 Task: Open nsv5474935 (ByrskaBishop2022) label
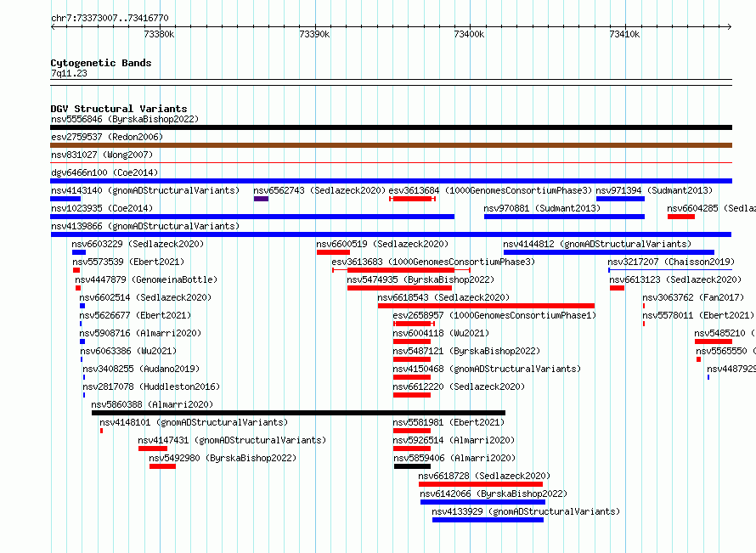pyautogui.click(x=420, y=279)
